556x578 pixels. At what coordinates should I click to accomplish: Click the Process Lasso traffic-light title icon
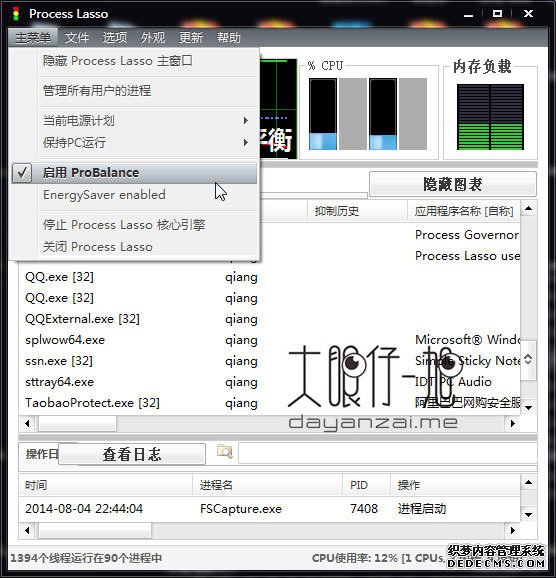16,14
